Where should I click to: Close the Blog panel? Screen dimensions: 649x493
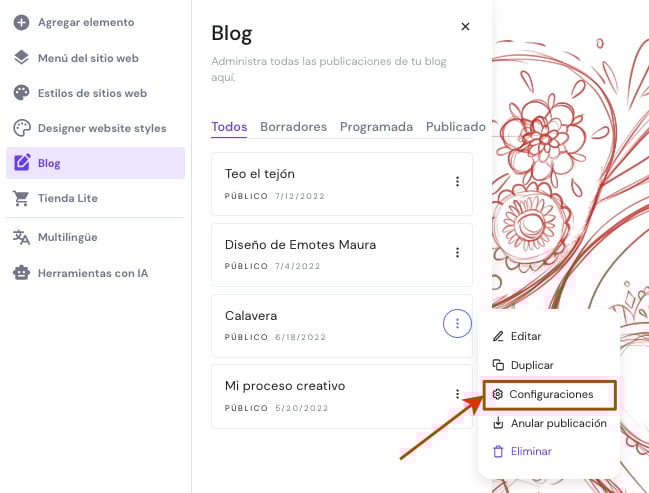click(465, 27)
